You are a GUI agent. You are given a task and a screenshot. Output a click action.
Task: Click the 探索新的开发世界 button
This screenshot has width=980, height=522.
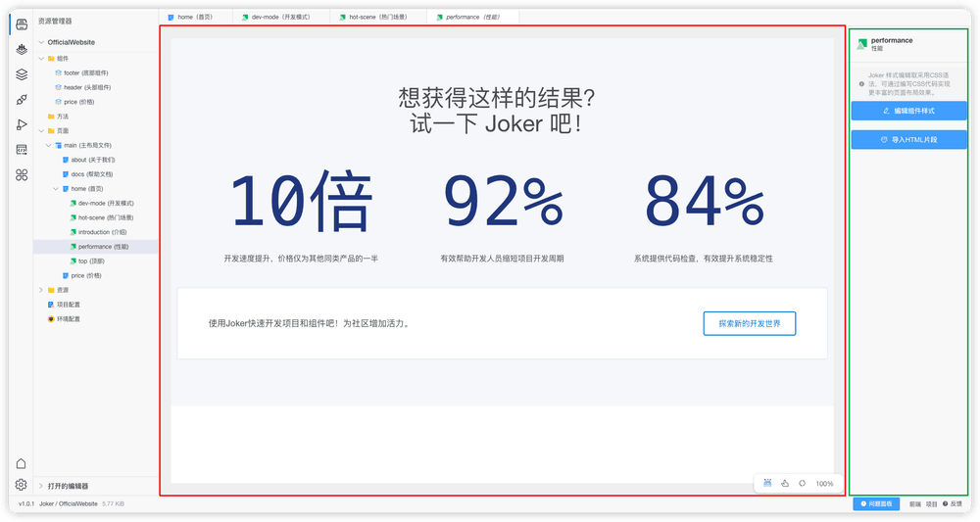pos(750,323)
